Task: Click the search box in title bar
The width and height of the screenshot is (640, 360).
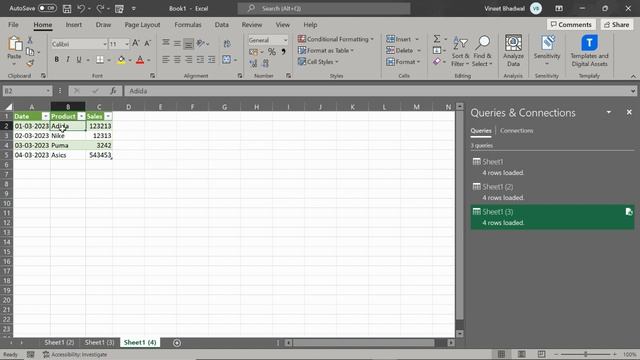Action: 324,9
